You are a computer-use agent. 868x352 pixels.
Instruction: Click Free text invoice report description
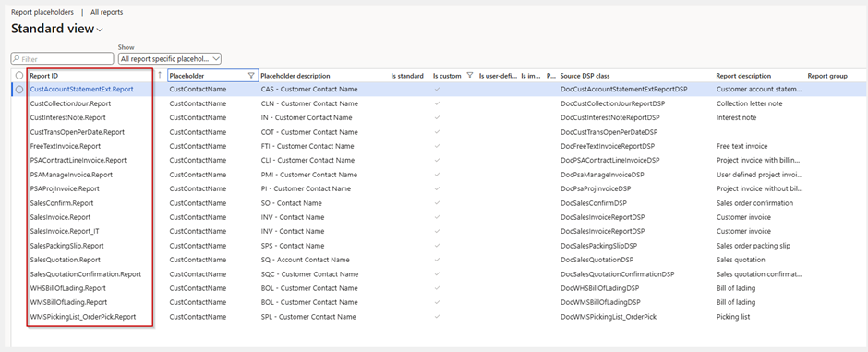[741, 146]
